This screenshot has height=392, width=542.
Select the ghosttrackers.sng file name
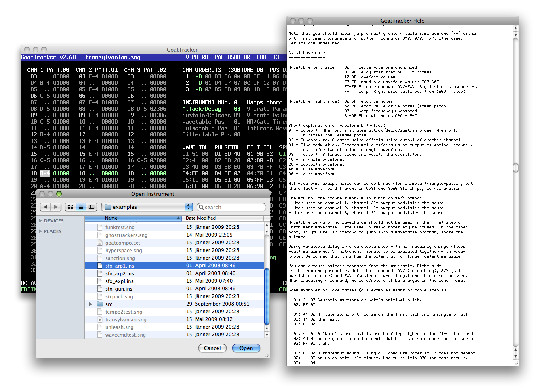(126, 235)
